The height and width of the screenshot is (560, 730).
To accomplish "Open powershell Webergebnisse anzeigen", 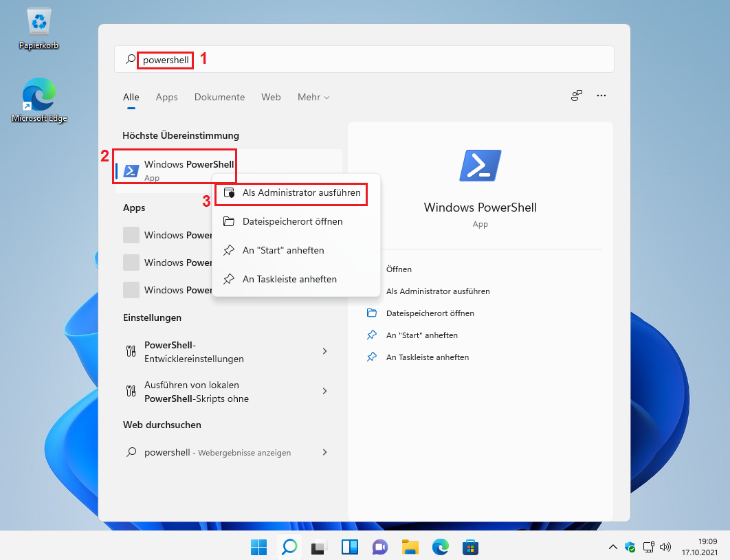I will [217, 452].
